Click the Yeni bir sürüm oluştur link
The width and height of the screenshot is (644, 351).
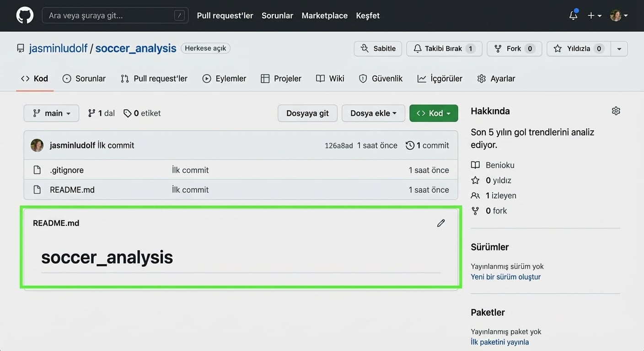tap(505, 277)
